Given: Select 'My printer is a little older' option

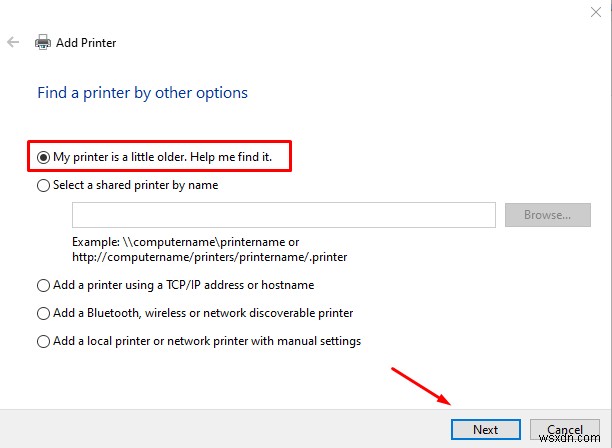Looking at the screenshot, I should [43, 157].
